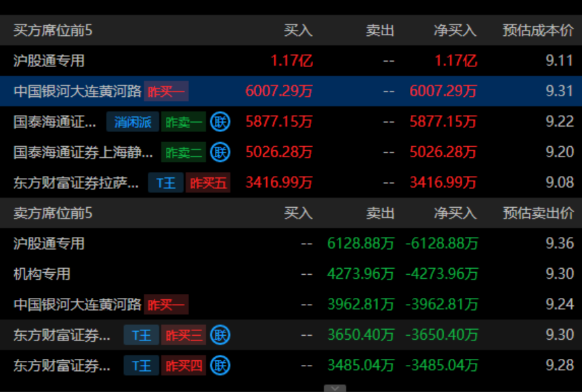
Task: Click the 昨买五 tag
Action: [x=208, y=183]
